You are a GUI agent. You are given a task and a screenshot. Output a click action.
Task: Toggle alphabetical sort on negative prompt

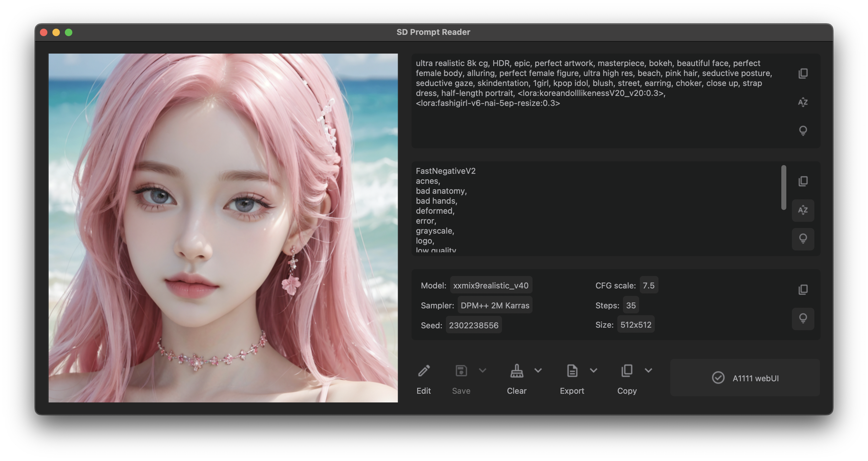pyautogui.click(x=803, y=210)
